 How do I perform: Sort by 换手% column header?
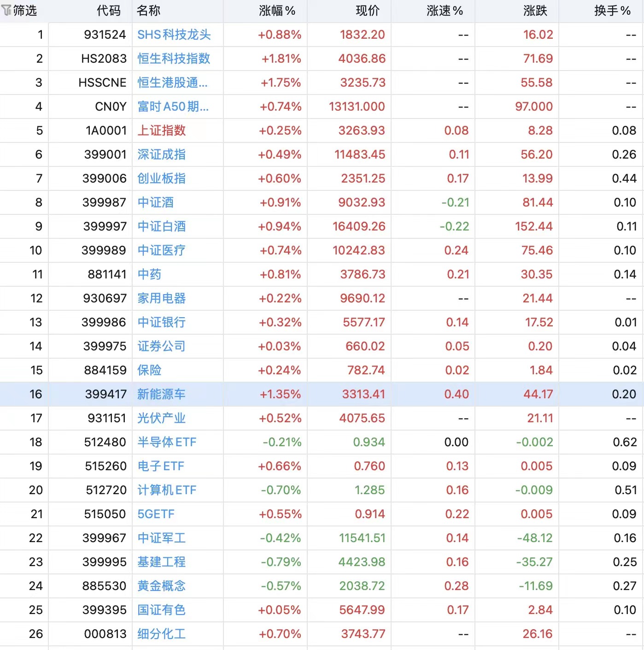pyautogui.click(x=612, y=11)
